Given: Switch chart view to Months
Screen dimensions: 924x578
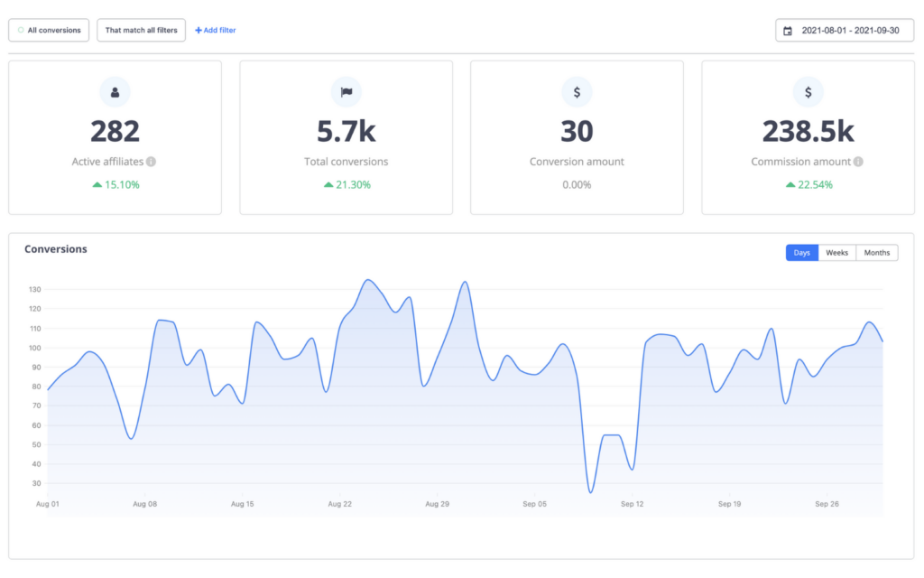Looking at the screenshot, I should [x=876, y=252].
